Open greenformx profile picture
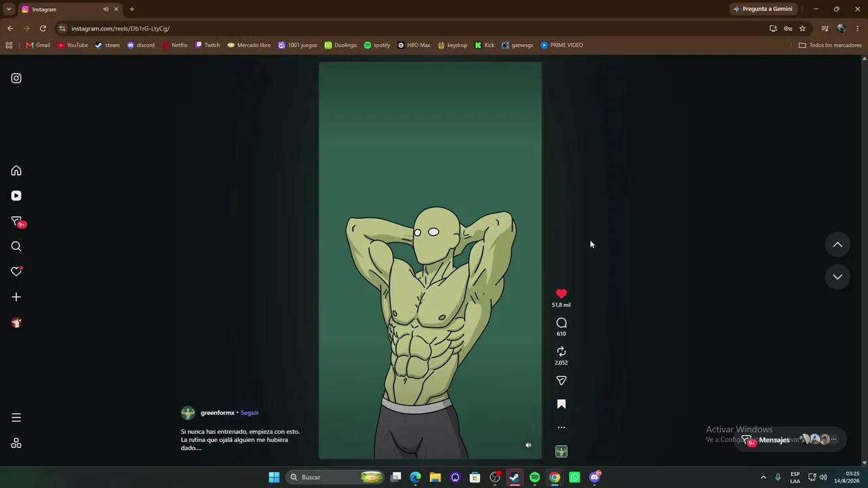868x488 pixels. [188, 413]
